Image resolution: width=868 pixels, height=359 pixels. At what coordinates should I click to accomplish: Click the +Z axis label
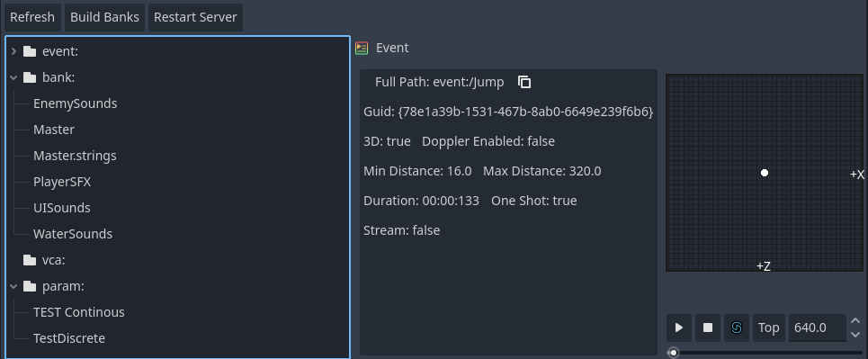pyautogui.click(x=764, y=266)
